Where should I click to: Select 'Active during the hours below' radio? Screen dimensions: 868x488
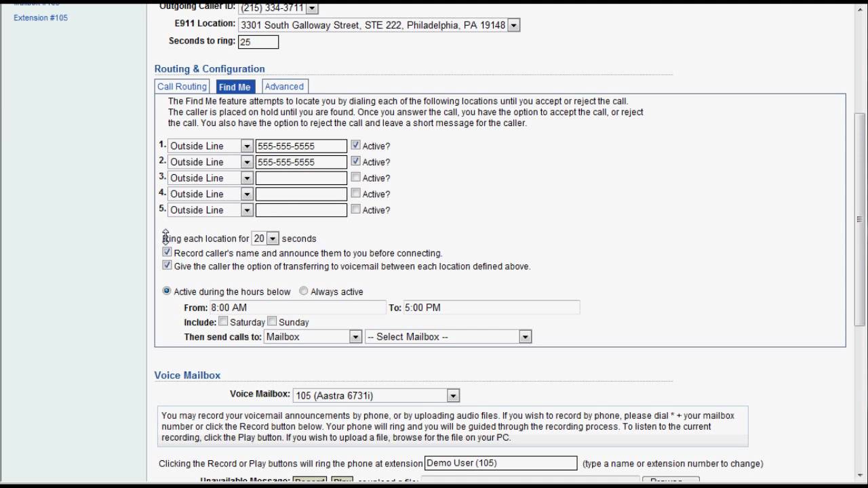167,291
